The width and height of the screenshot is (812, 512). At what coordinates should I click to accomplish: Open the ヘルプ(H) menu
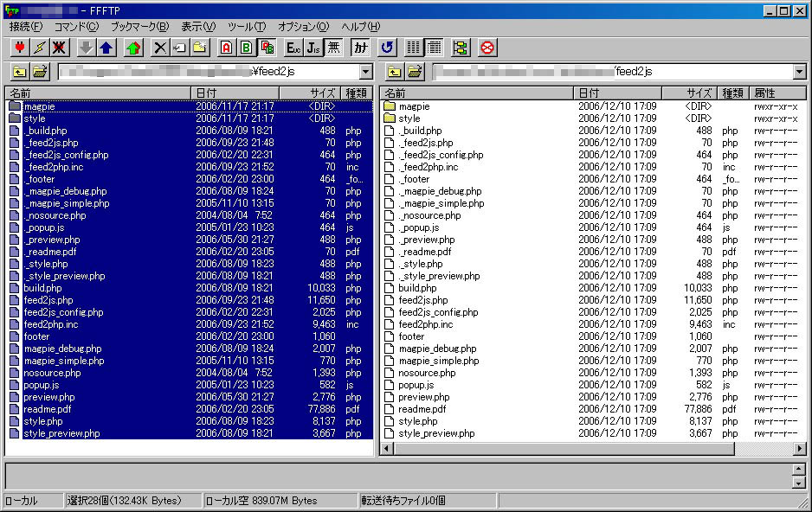(360, 26)
